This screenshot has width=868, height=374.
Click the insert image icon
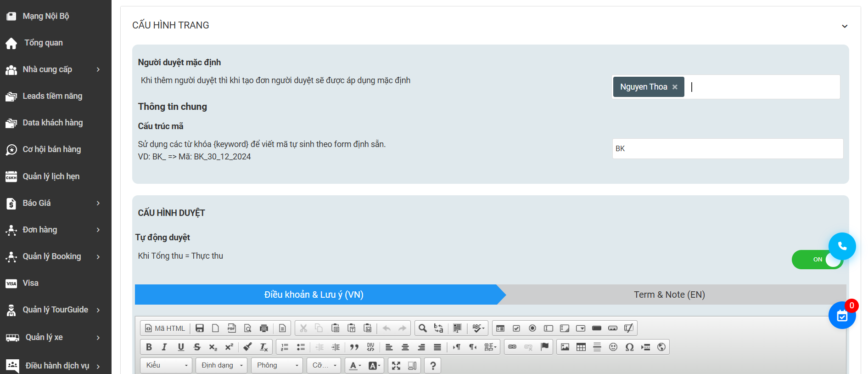pyautogui.click(x=565, y=347)
